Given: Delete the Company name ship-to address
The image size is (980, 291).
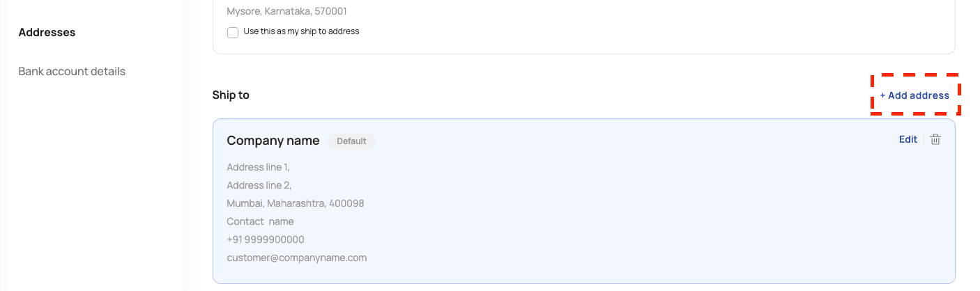Looking at the screenshot, I should click(x=935, y=139).
